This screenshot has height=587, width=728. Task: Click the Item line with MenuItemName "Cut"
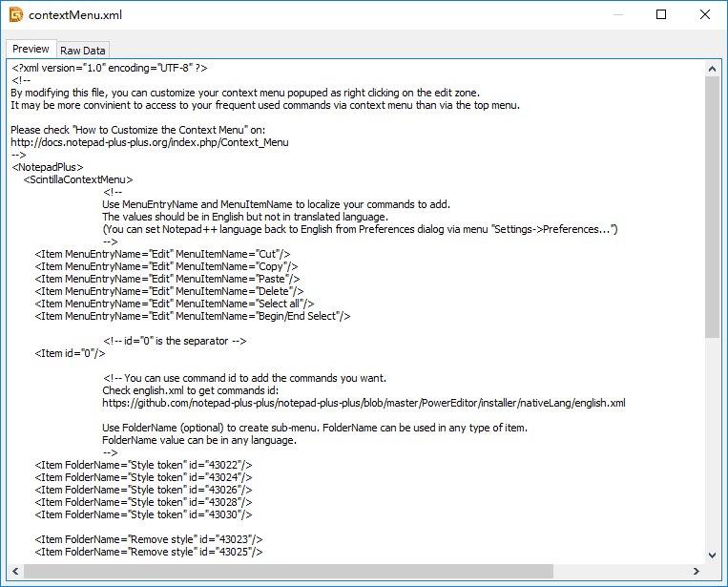pos(162,254)
